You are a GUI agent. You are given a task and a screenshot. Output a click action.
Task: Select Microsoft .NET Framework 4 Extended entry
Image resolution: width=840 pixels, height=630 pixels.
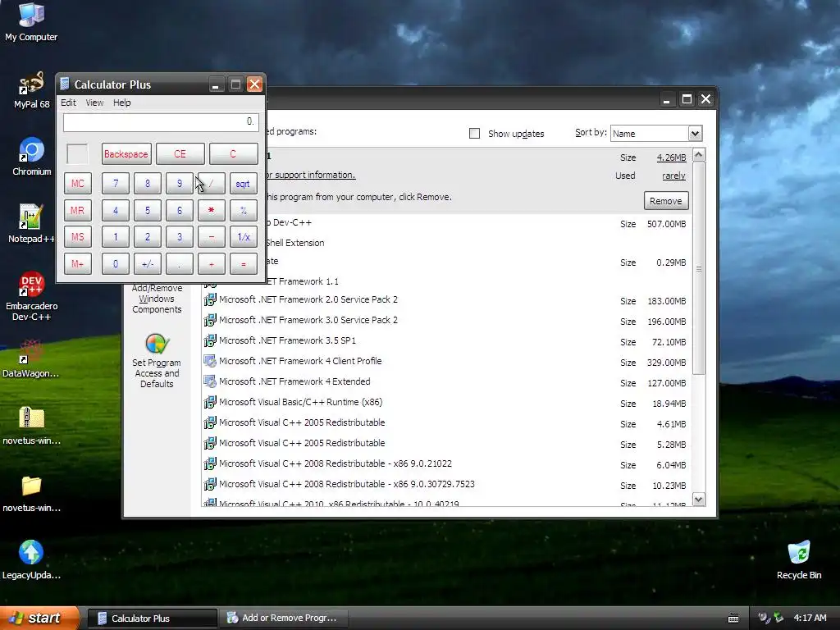click(x=447, y=382)
